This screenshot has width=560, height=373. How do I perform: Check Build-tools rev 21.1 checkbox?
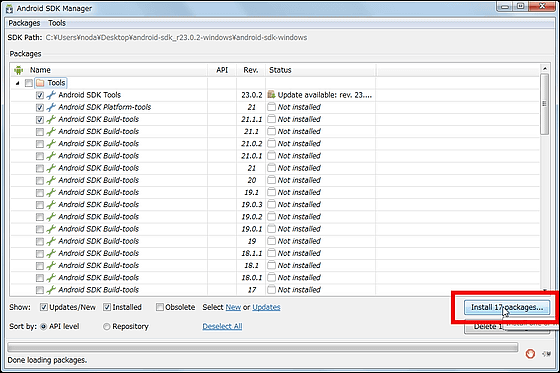click(40, 132)
